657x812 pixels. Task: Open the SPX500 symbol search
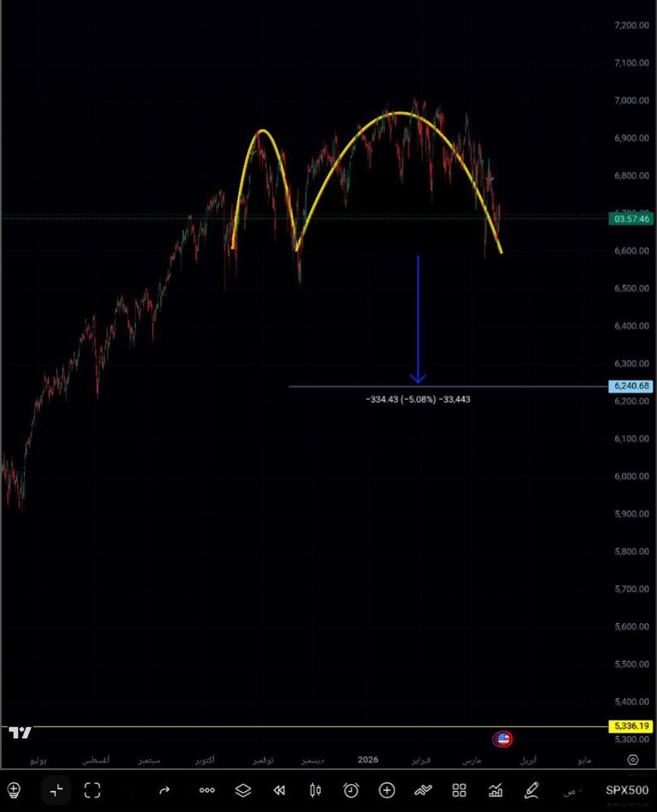627,790
